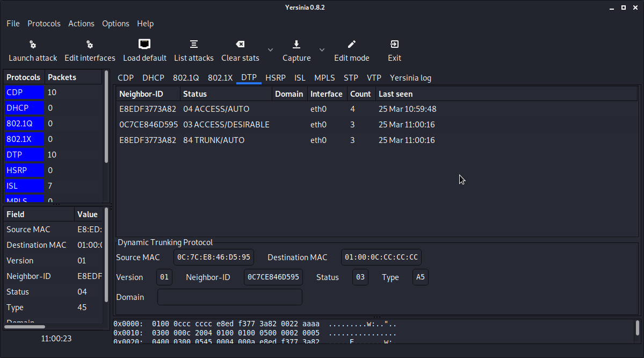Select the 03 ACCESS/DESIRABLE neighbor row

click(377, 125)
